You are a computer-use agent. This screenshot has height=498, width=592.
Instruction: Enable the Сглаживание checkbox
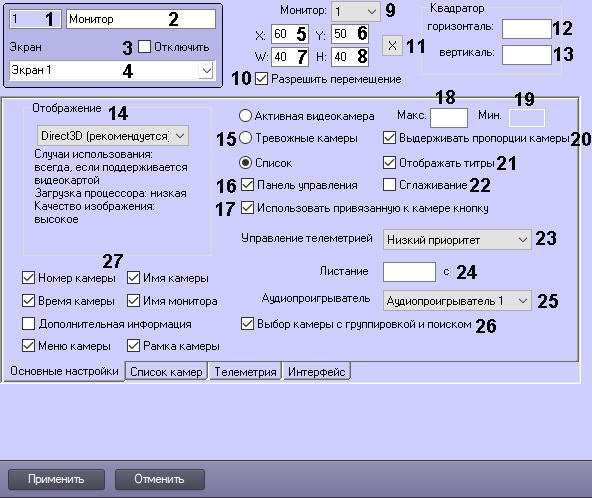[389, 185]
